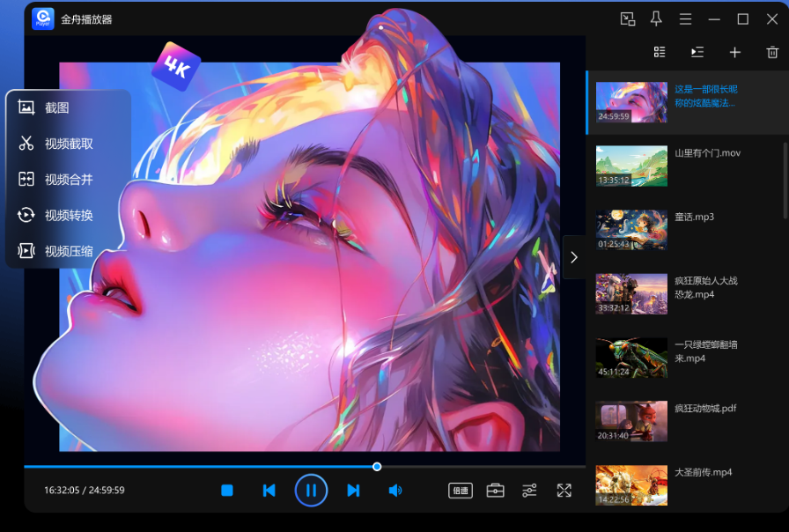The width and height of the screenshot is (789, 532).
Task: Choose 视频合并 in the tool menu
Action: click(x=69, y=179)
